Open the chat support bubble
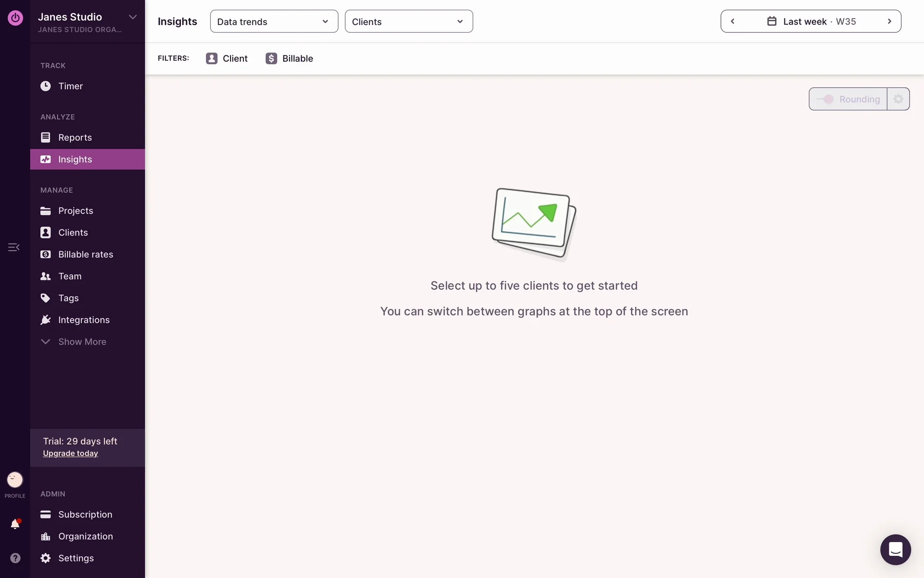Screen dimensions: 924x578 [x=895, y=549]
